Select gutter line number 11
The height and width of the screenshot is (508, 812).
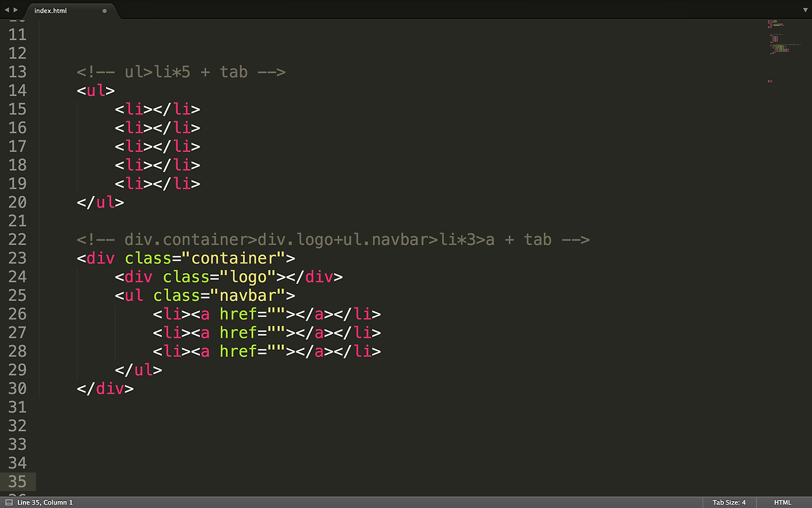point(18,34)
